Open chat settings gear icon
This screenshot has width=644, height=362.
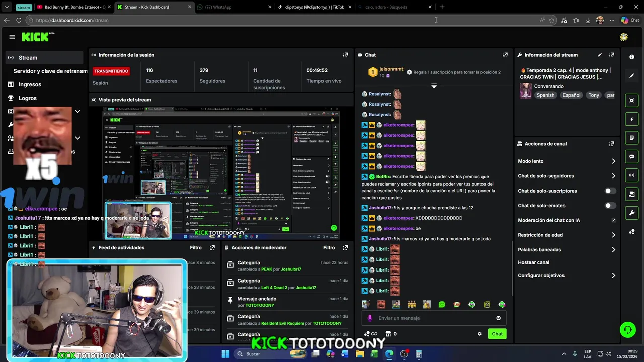[479, 334]
